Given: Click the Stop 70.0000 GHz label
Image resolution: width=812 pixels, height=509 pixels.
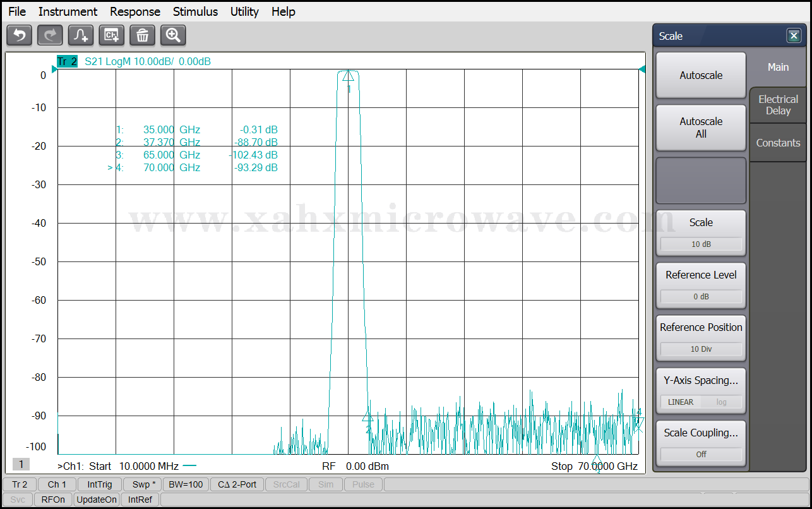Looking at the screenshot, I should 594,466.
